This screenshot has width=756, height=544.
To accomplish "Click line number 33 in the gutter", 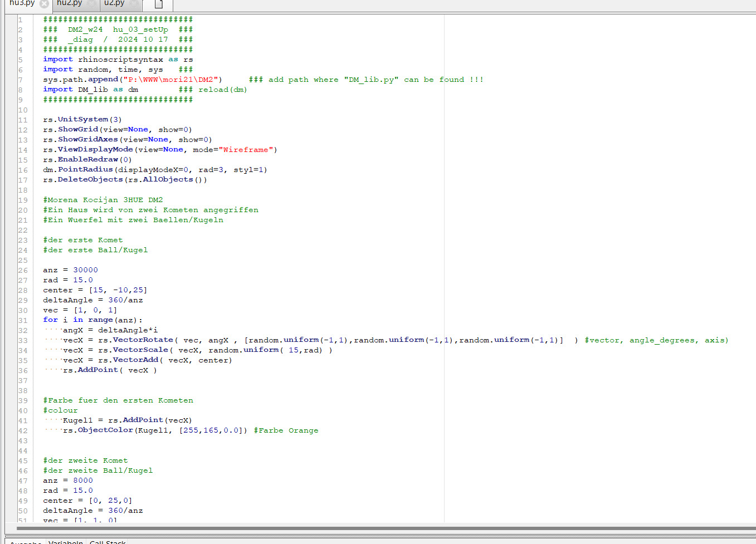I will 22,340.
